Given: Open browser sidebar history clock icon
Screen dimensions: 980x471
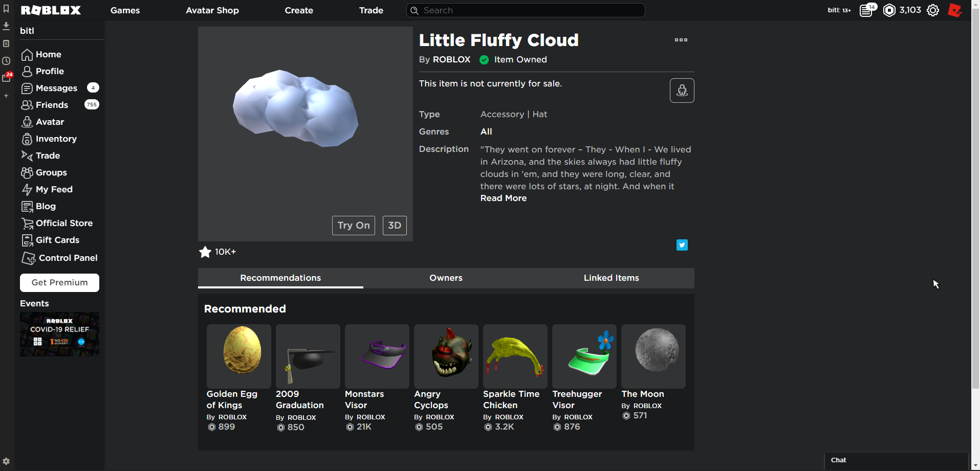Looking at the screenshot, I should click(6, 61).
